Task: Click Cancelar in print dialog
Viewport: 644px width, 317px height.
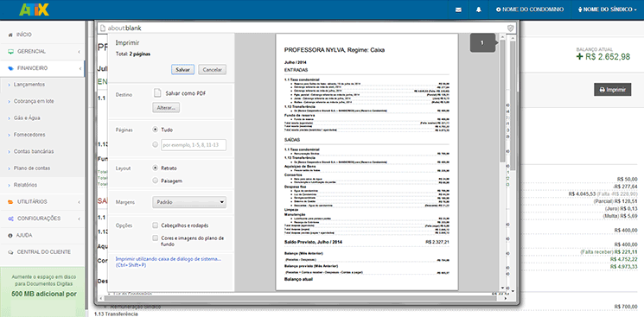Action: pos(213,70)
